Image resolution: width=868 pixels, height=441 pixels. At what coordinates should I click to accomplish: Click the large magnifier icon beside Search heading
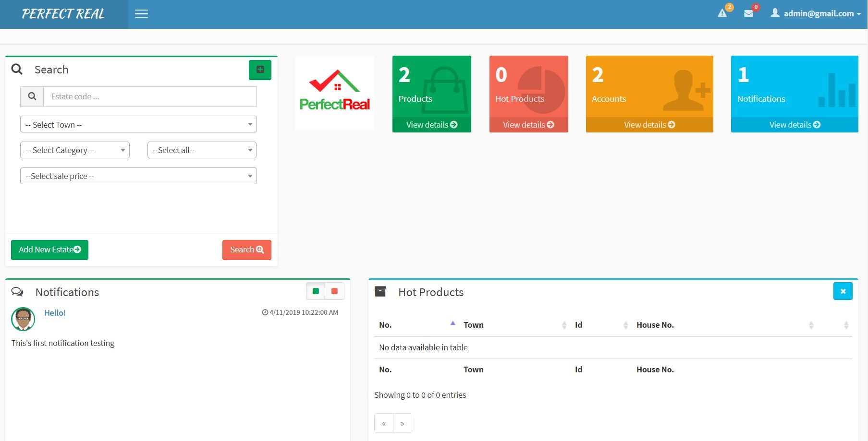point(17,69)
